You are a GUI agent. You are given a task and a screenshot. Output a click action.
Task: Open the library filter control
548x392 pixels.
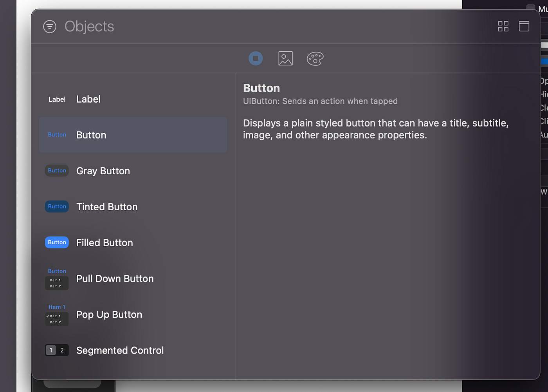[x=50, y=26]
